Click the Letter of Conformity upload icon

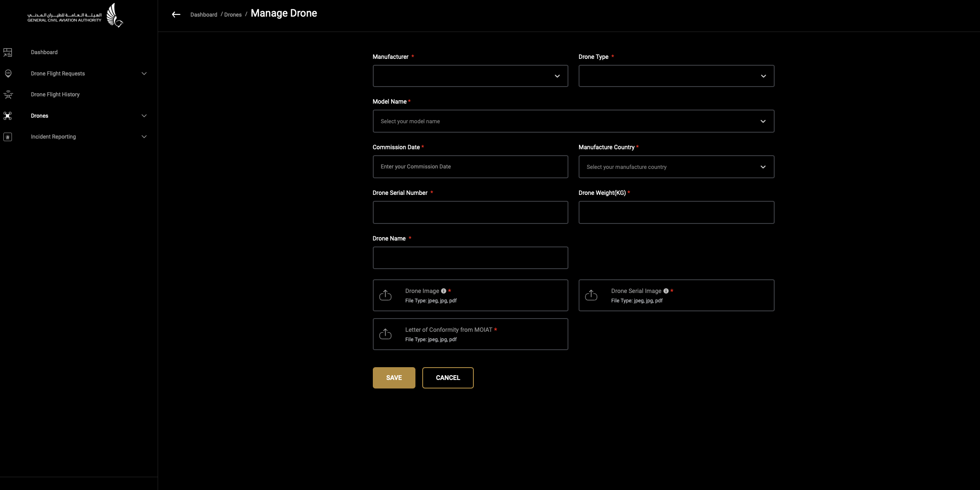(x=385, y=334)
